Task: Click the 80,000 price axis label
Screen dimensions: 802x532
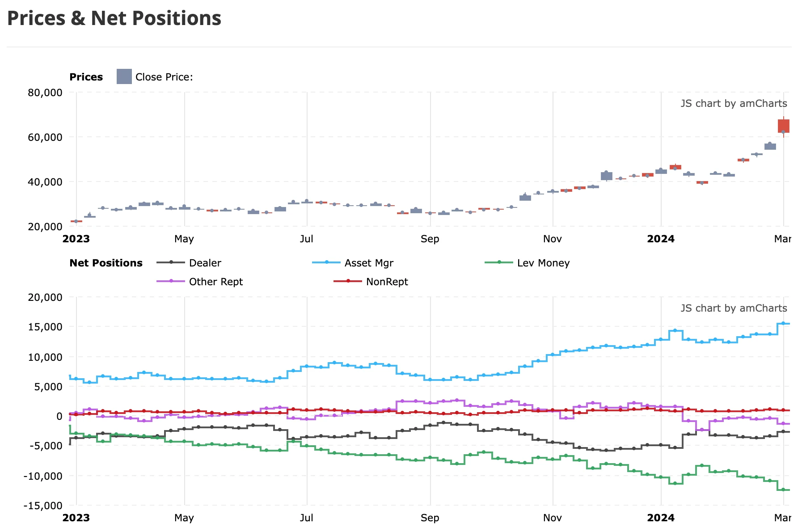Action: [x=45, y=93]
